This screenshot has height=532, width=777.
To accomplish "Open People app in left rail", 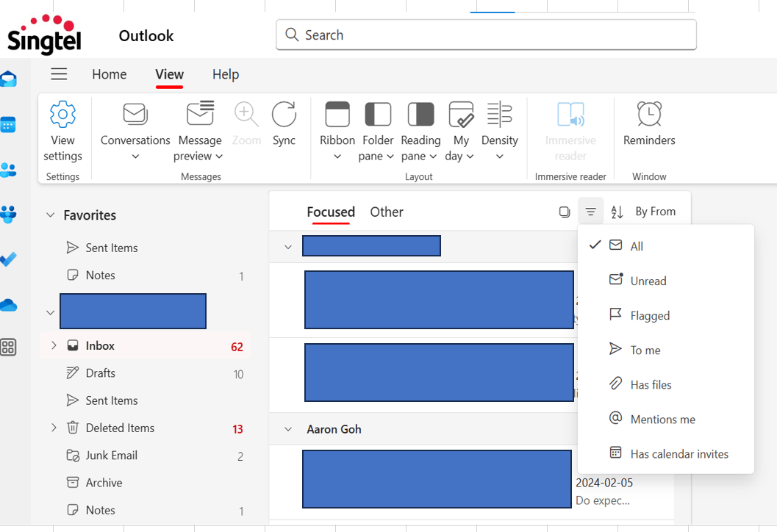I will (x=8, y=170).
